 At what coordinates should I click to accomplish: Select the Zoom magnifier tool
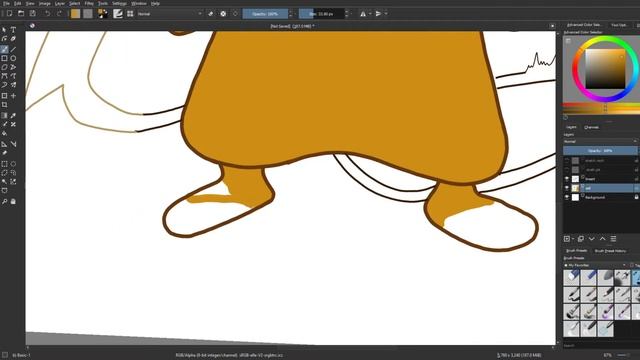point(4,201)
